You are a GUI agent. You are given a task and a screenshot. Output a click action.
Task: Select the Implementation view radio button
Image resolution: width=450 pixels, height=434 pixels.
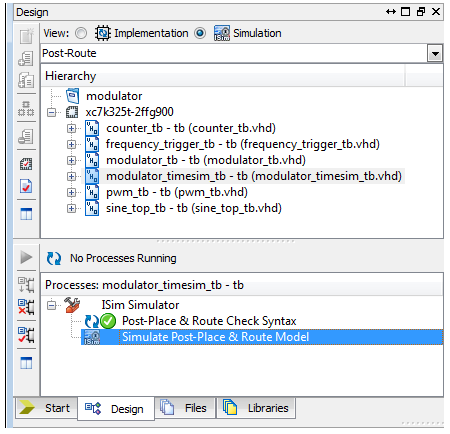81,33
